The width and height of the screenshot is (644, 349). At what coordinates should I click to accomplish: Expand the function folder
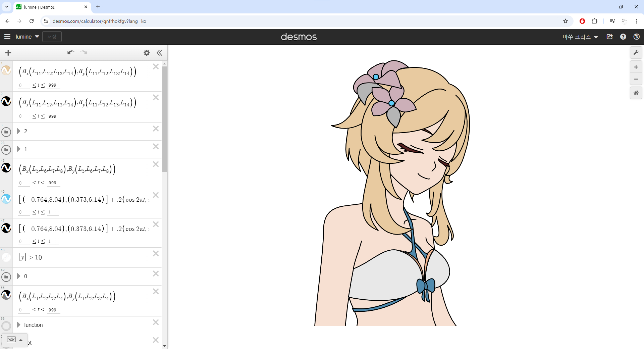tap(19, 325)
